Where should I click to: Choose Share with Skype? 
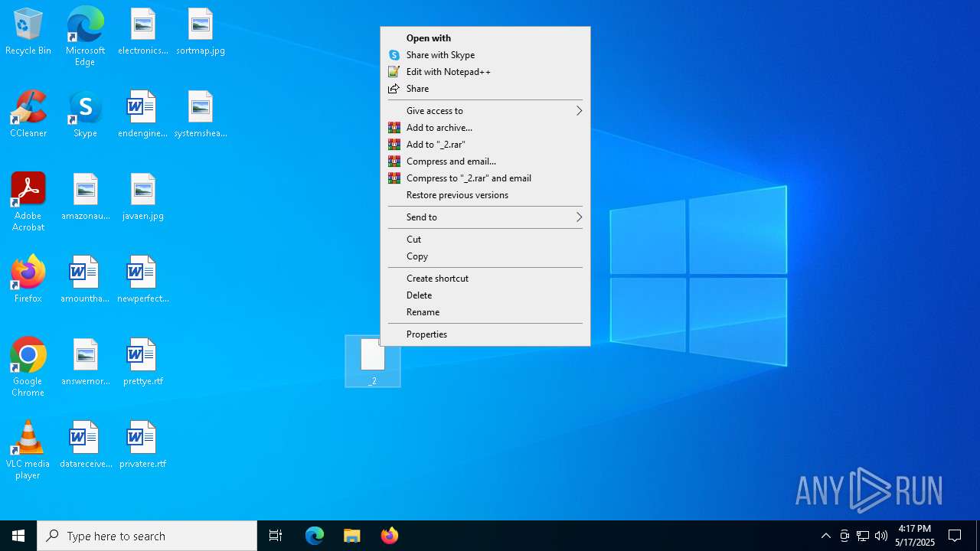[485, 55]
